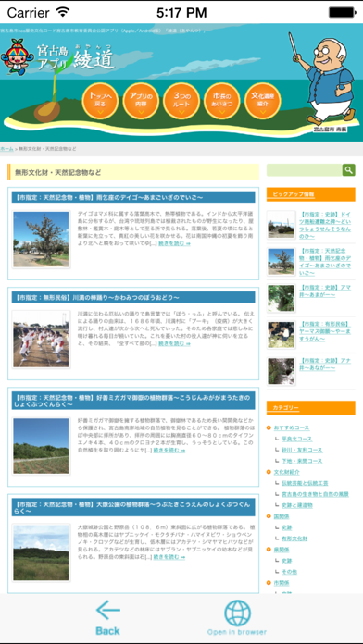Open pickup link アマ井〜あまがー
This screenshot has height=644, width=363.
tap(325, 291)
